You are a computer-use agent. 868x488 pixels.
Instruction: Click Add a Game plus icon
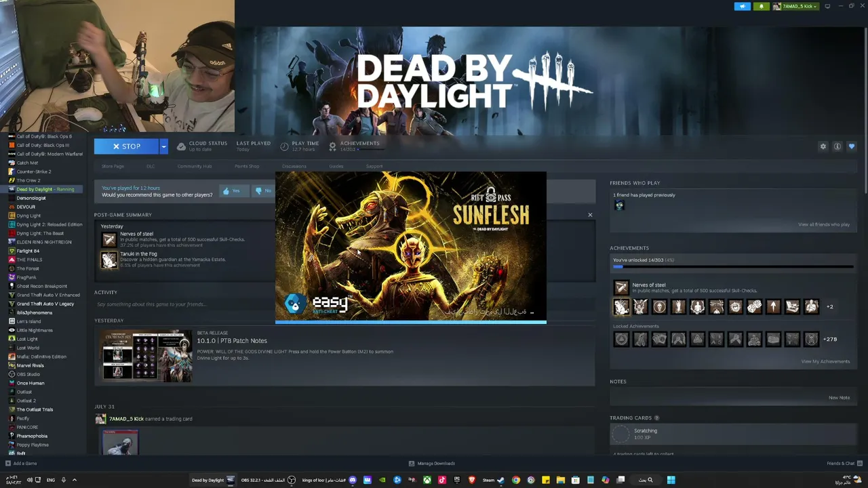point(8,464)
